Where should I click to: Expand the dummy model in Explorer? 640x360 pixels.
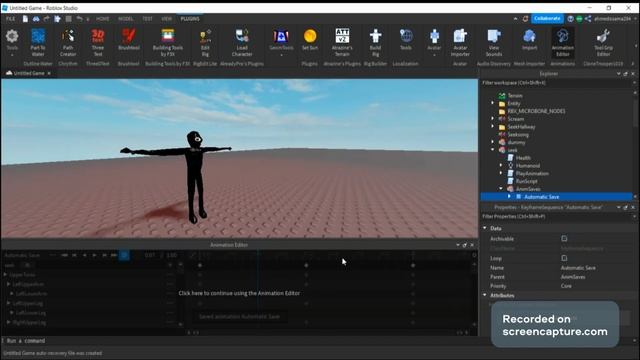pos(493,142)
